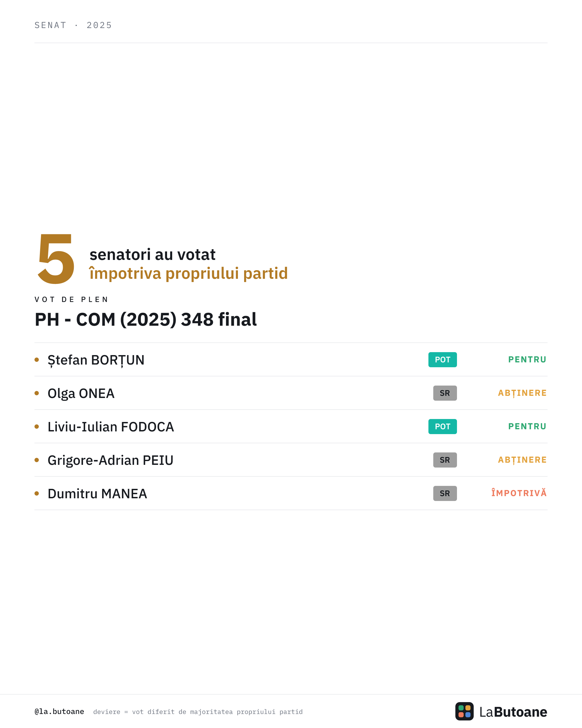
Task: Click the SR badge next to Olga ONEA
Action: 445,393
